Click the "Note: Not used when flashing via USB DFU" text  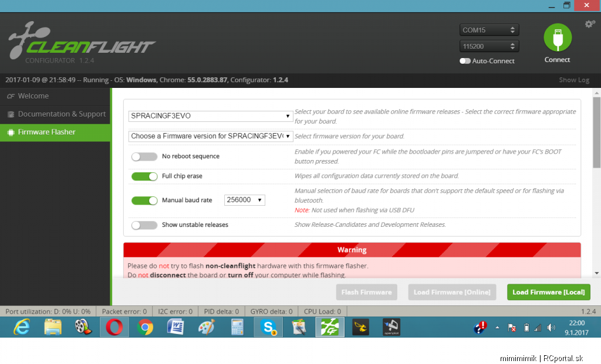coord(354,210)
